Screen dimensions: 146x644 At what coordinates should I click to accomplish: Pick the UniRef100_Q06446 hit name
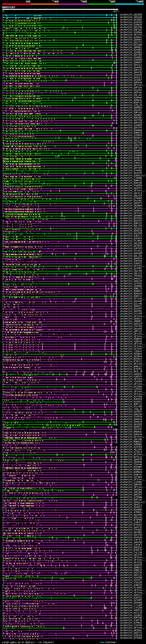pos(131,153)
